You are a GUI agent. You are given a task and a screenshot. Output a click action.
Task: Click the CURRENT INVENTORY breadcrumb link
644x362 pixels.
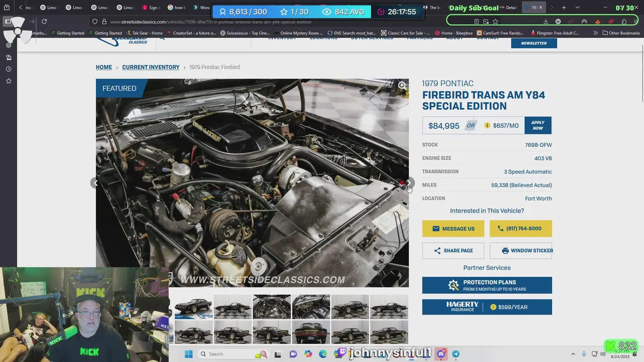click(151, 67)
